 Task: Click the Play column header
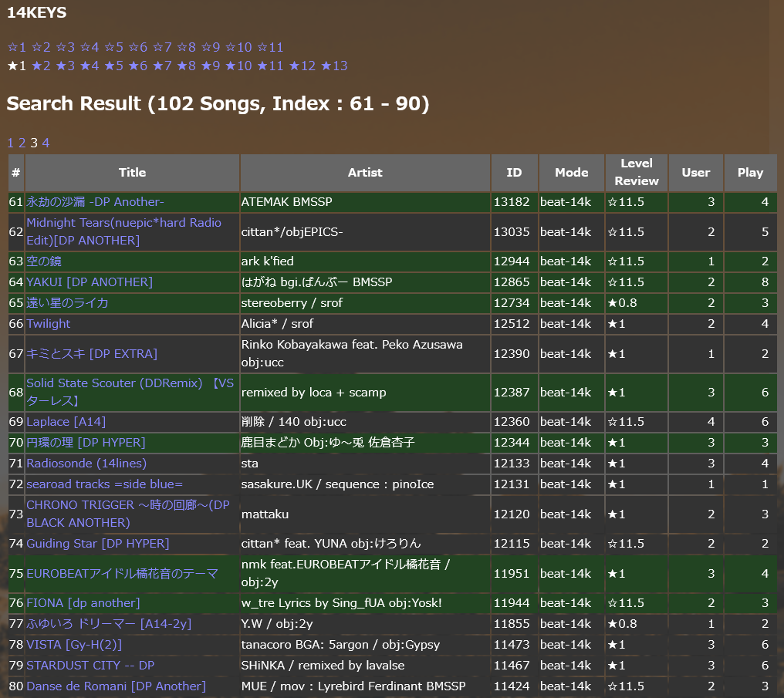pyautogui.click(x=751, y=172)
